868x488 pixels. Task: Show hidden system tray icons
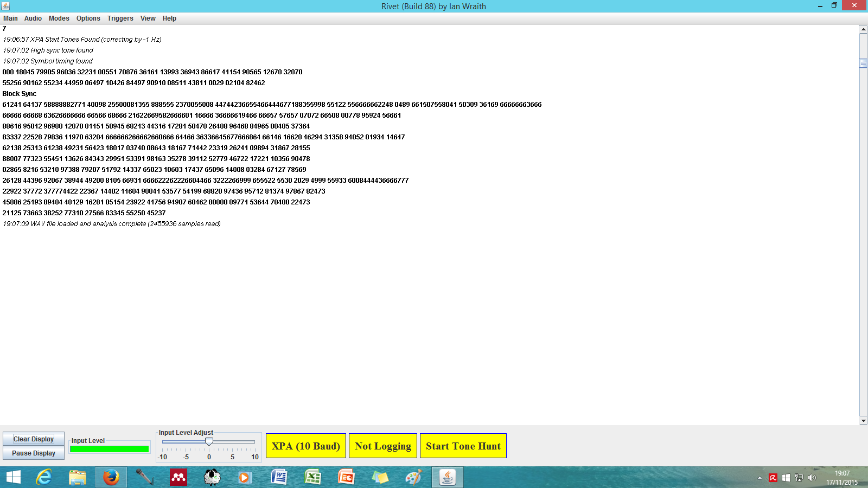(x=759, y=478)
